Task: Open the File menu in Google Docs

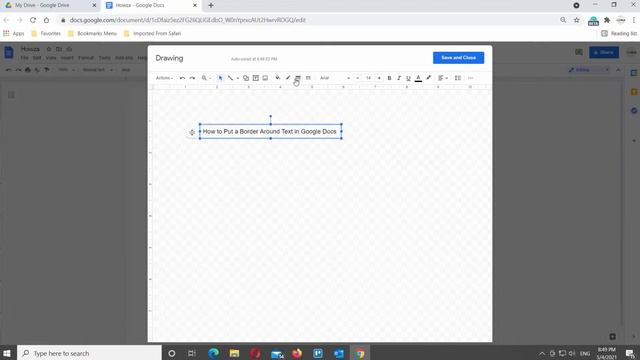Action: coord(24,58)
